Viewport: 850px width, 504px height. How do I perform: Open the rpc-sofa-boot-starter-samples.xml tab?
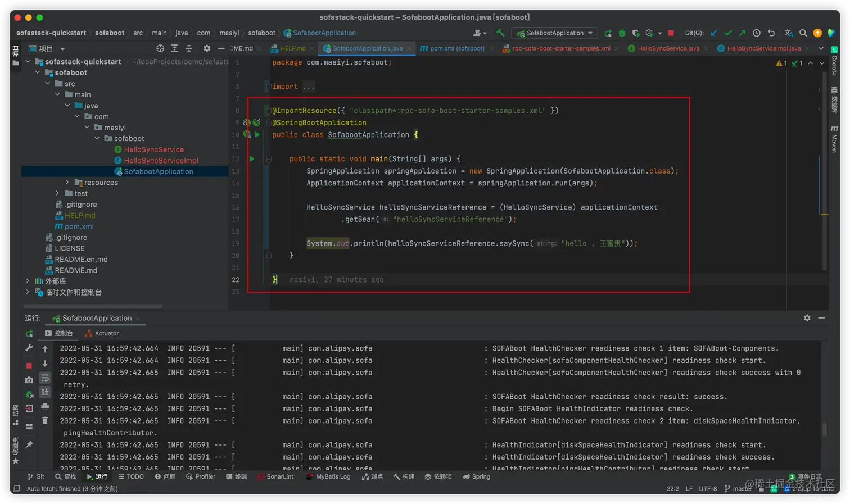click(560, 48)
